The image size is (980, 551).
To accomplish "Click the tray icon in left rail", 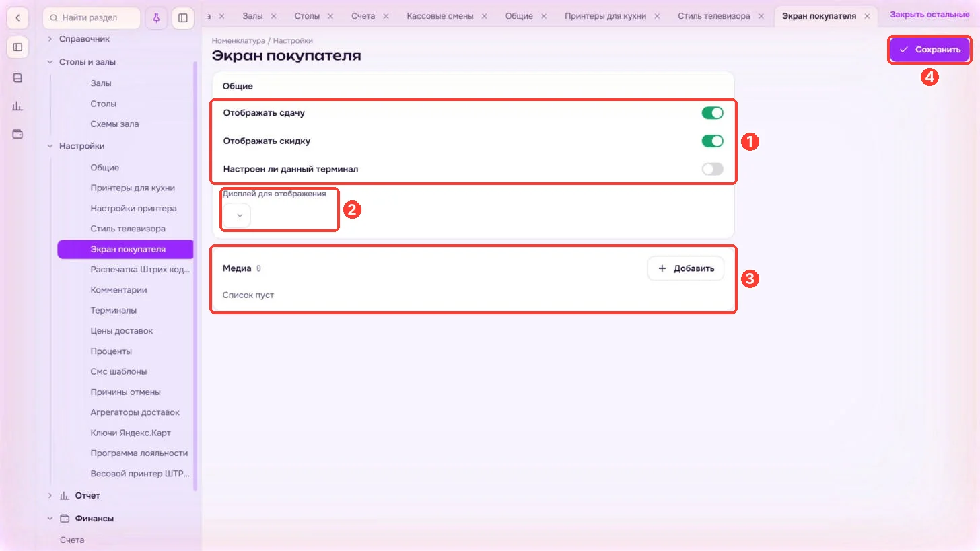I will coord(17,77).
